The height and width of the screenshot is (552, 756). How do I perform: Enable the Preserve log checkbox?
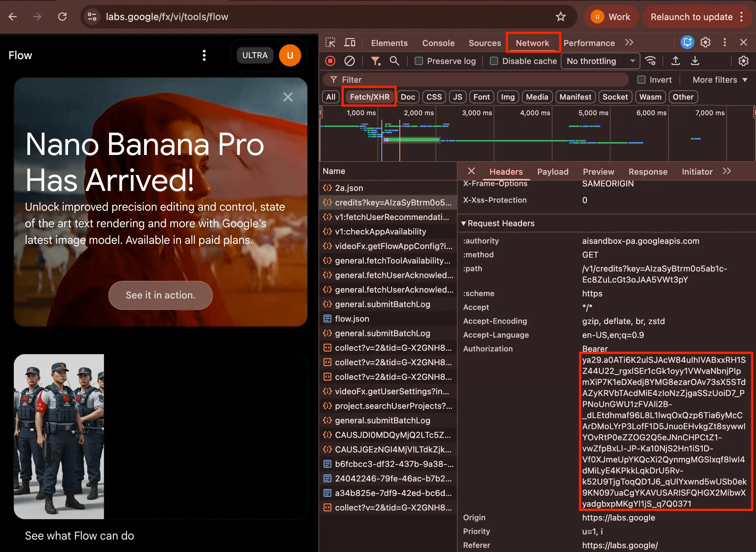(419, 61)
